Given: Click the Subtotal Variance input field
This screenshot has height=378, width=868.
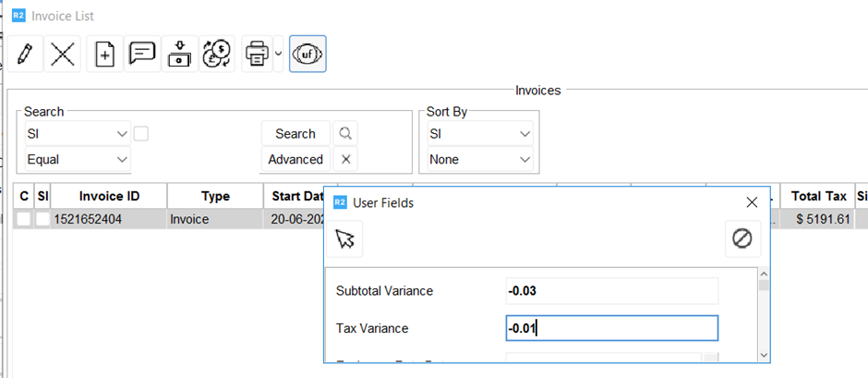Looking at the screenshot, I should coord(611,291).
